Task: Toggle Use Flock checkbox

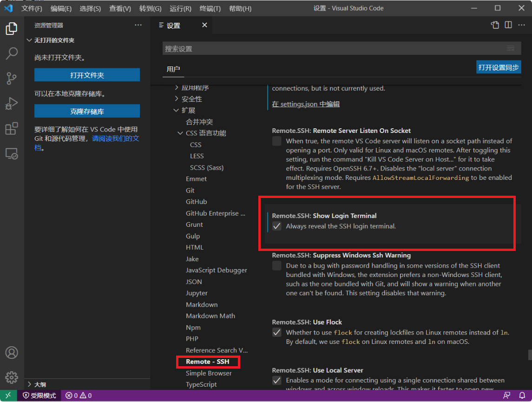Action: pyautogui.click(x=277, y=332)
